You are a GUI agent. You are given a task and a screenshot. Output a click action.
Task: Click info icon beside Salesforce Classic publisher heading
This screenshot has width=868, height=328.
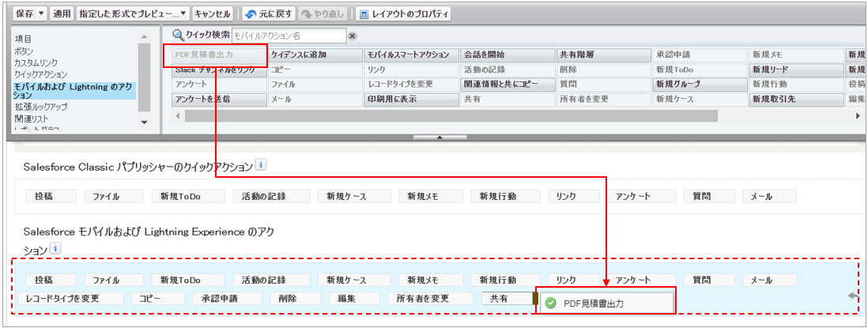261,165
